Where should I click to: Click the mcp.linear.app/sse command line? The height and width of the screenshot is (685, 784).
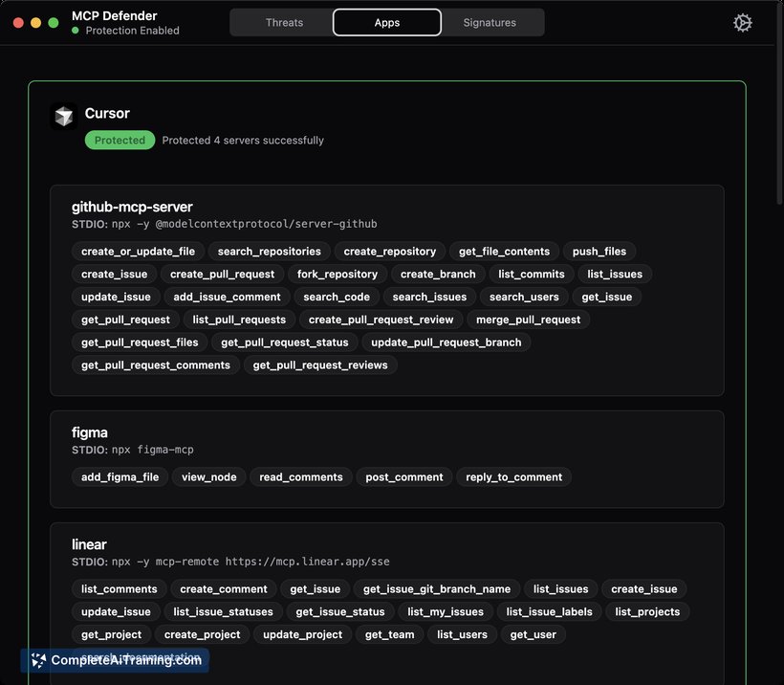click(230, 562)
